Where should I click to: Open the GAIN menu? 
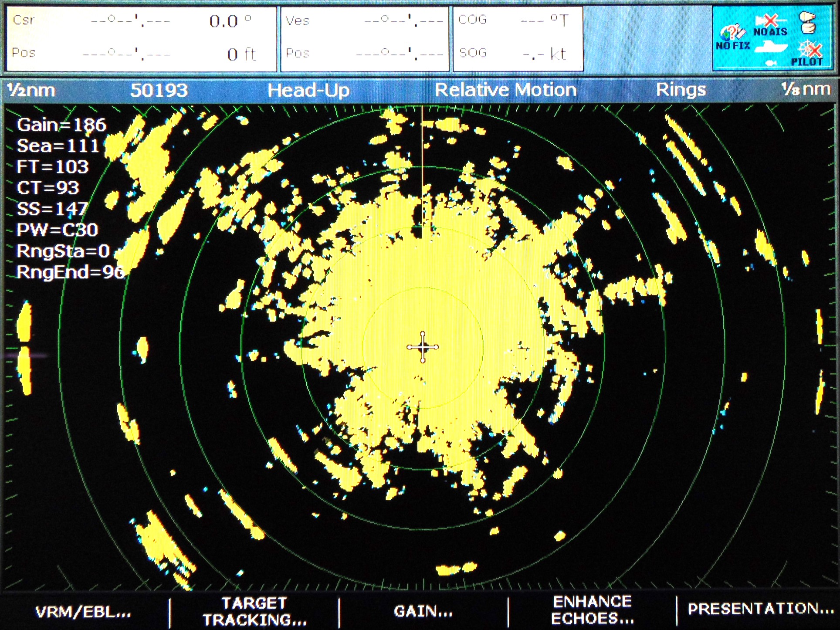423,611
